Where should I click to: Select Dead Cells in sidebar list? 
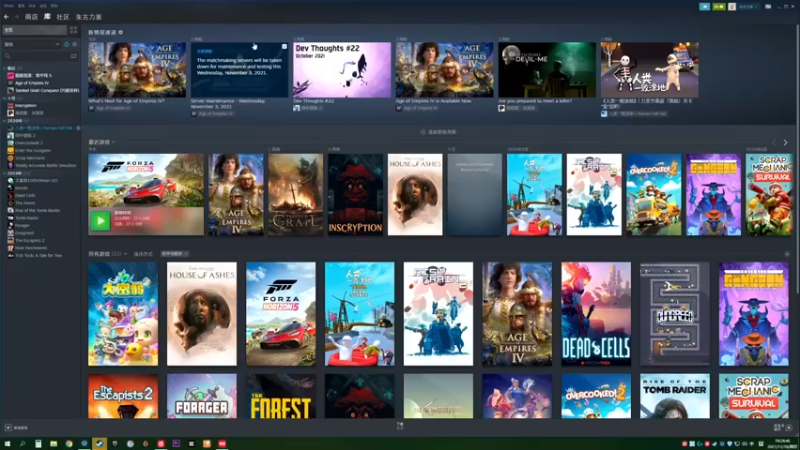[21, 195]
